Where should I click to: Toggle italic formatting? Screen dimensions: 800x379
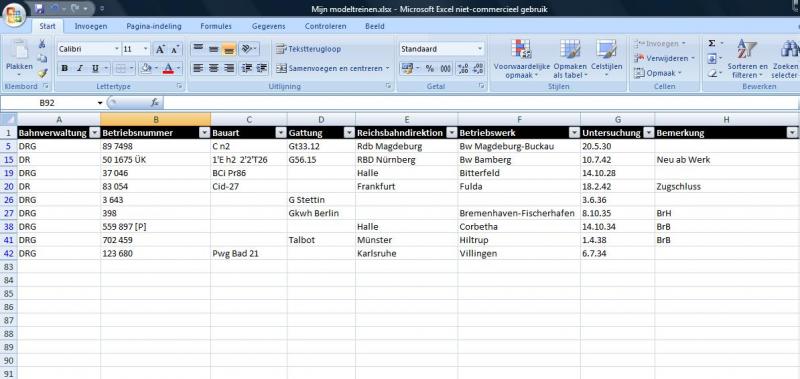tap(80, 68)
